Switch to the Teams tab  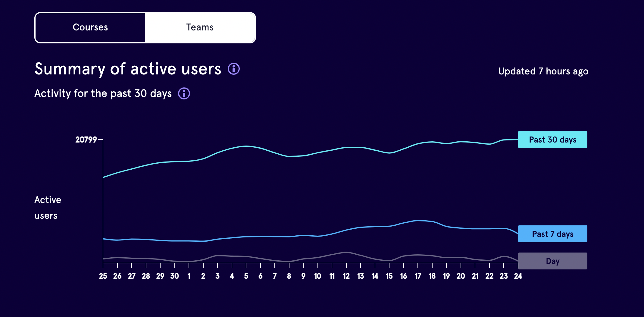200,27
